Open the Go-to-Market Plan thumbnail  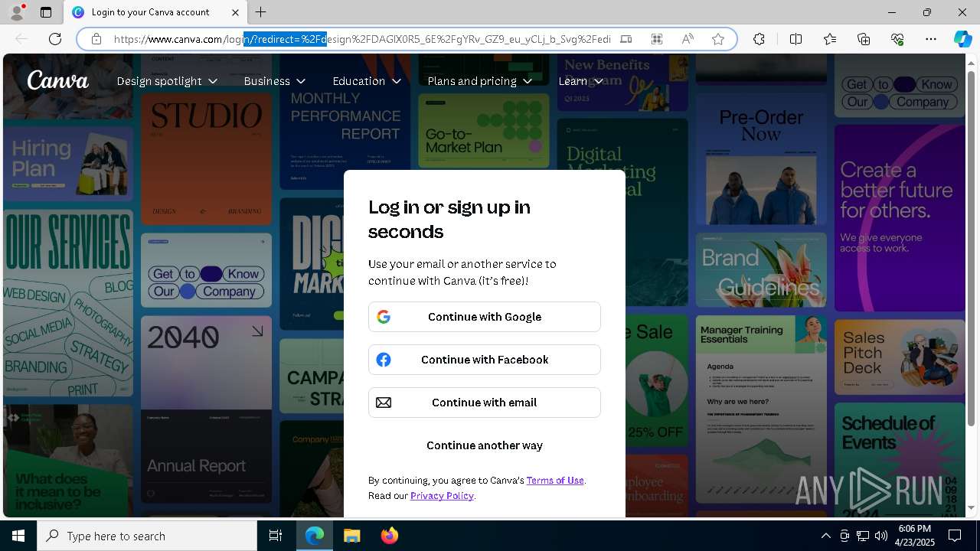pos(484,131)
